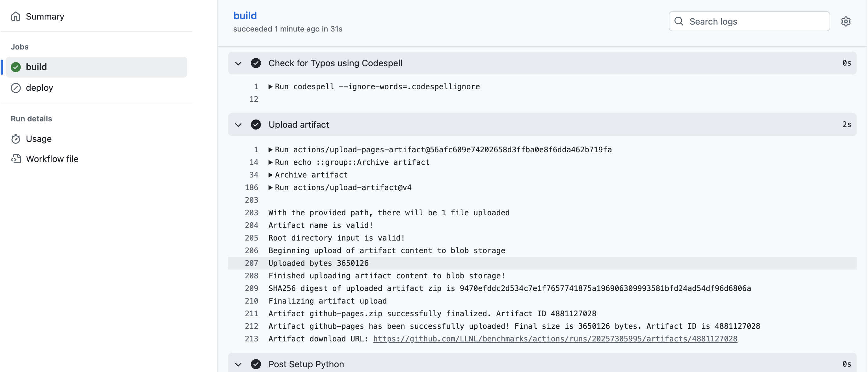Click the Check for Typos success check icon
Screen dimensions: 868x372
[x=256, y=63]
